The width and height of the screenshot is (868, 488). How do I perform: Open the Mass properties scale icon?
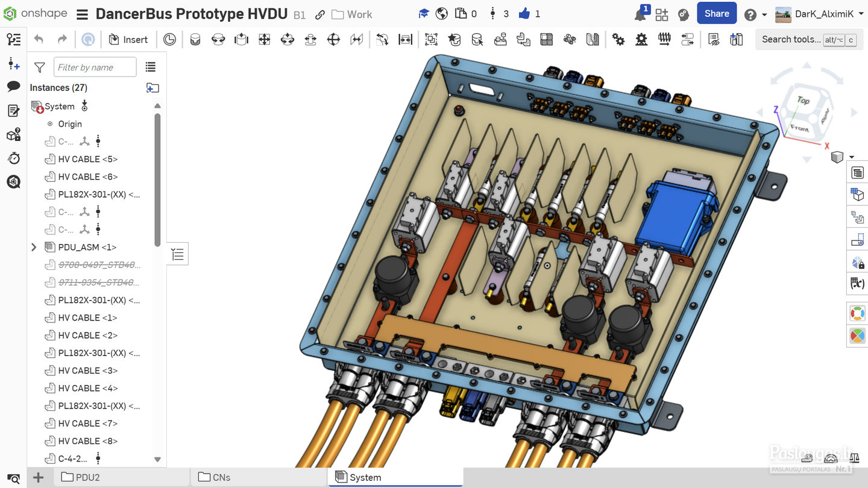coord(854,458)
